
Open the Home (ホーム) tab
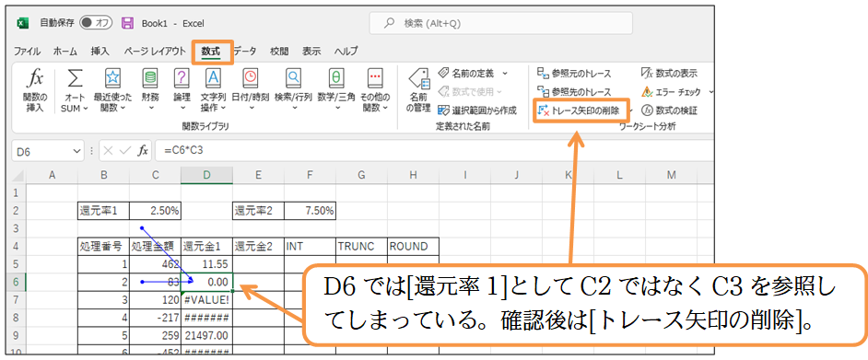(x=65, y=51)
